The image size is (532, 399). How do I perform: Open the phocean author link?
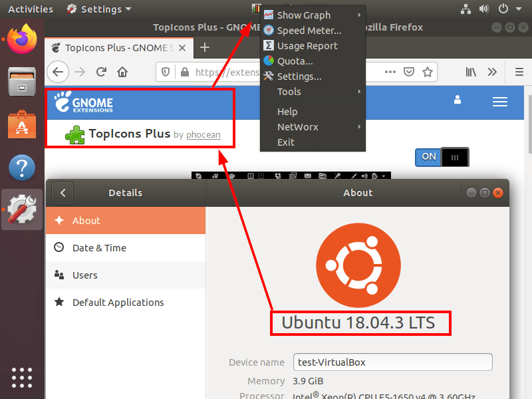[x=203, y=135]
